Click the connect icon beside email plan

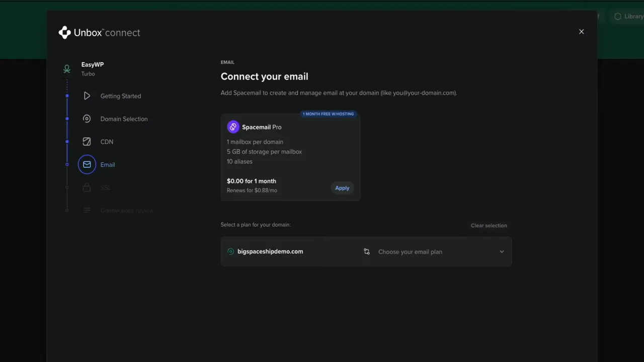tap(367, 251)
